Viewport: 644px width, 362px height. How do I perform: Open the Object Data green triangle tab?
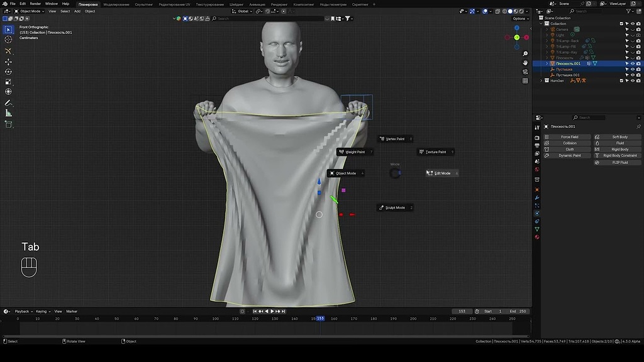click(537, 229)
